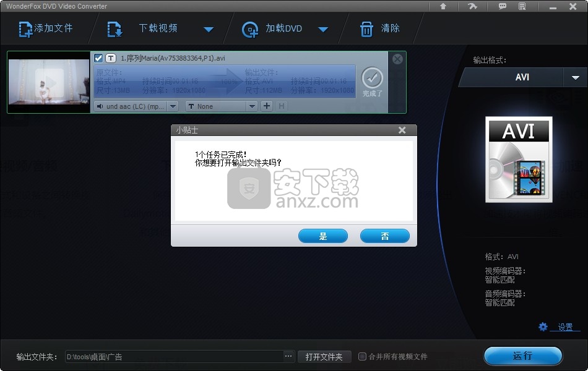
Task: Click the conversion info panel of the file
Action: pyautogui.click(x=225, y=82)
